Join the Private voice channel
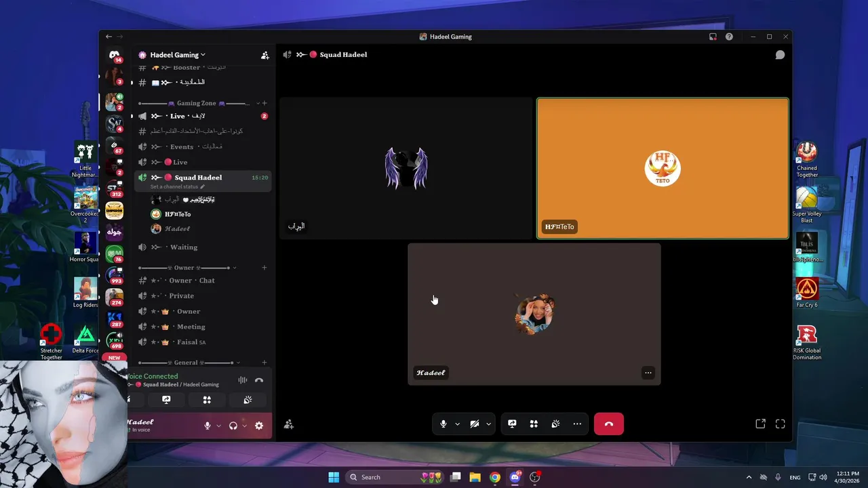Screen dimensions: 868x488 [202, 296]
